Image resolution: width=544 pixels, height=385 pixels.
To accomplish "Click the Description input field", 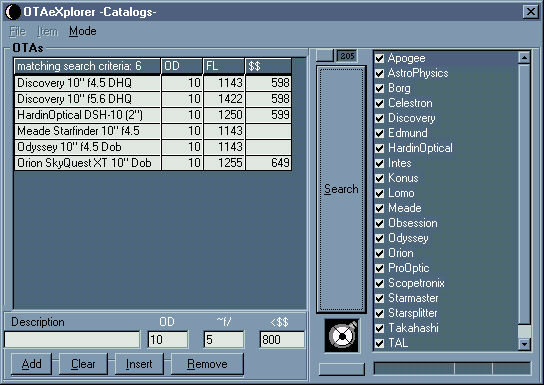I will click(x=72, y=340).
